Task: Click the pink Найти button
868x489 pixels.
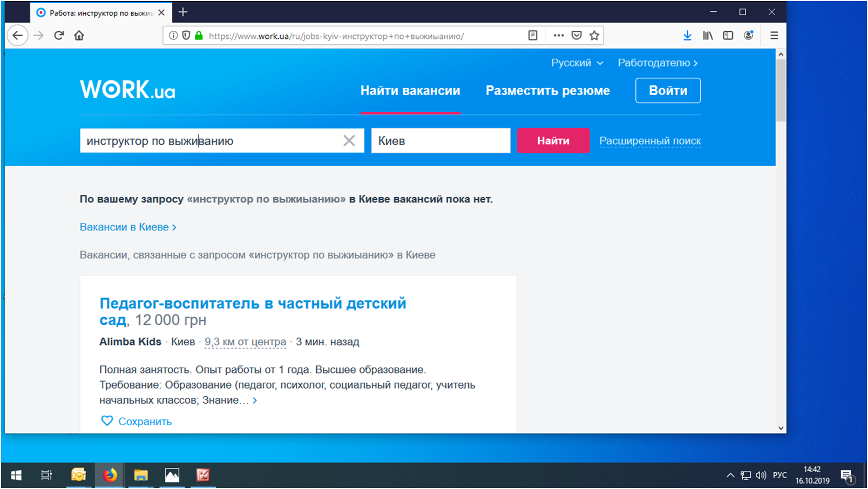Action: tap(553, 141)
